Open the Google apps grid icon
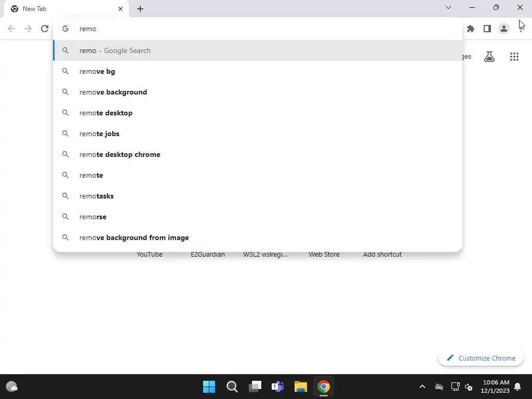 (514, 57)
